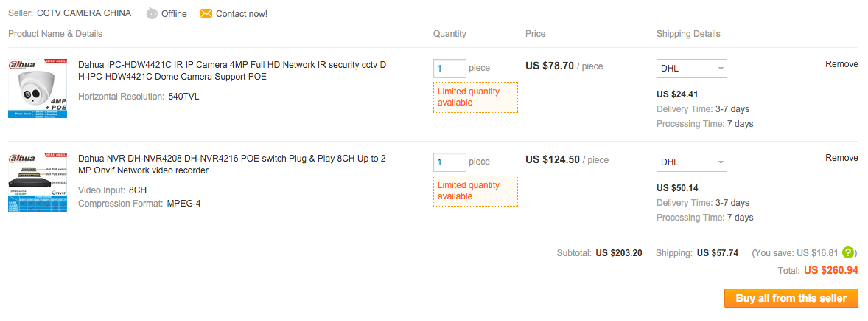Screen dimensions: 868x321
Task: Click the quantity field for the NVR recorder
Action: (x=449, y=162)
